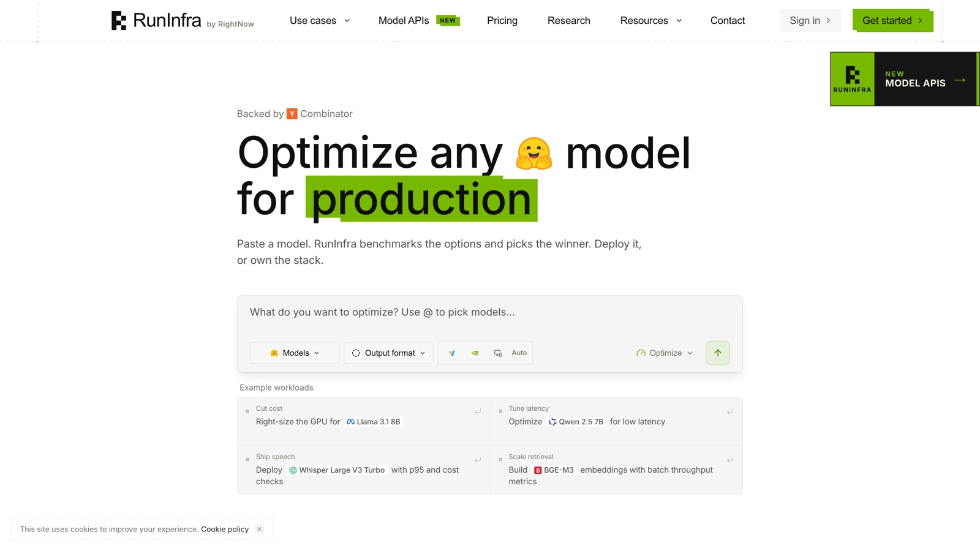This screenshot has height=551, width=980.
Task: Focus the optimize prompt input field
Action: click(x=490, y=312)
